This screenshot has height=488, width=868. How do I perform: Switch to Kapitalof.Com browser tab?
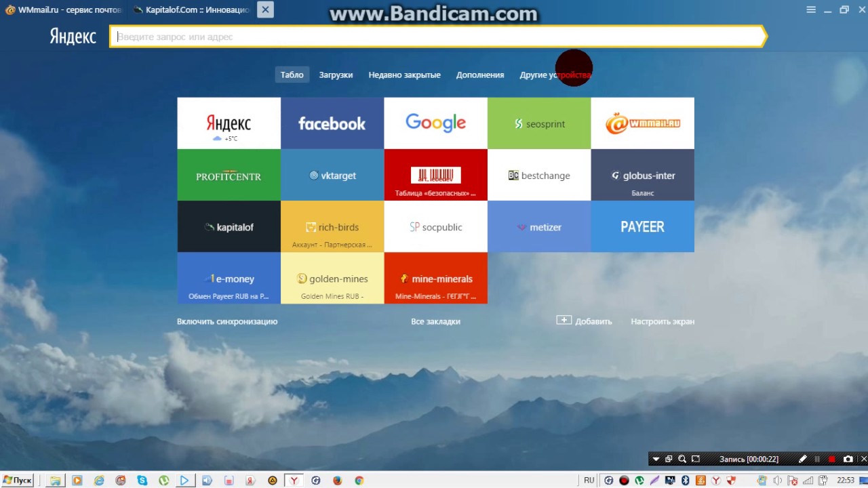(191, 10)
